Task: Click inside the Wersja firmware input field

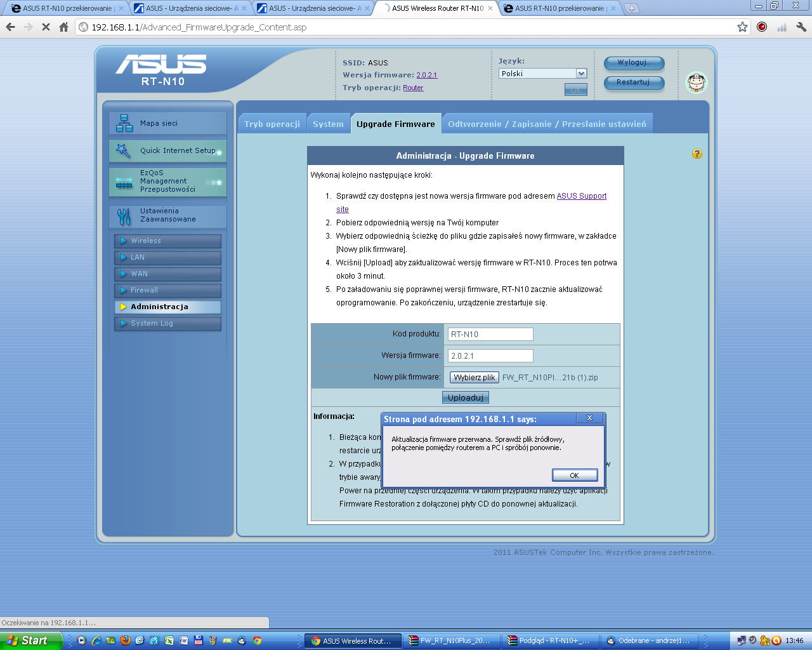Action: (490, 355)
